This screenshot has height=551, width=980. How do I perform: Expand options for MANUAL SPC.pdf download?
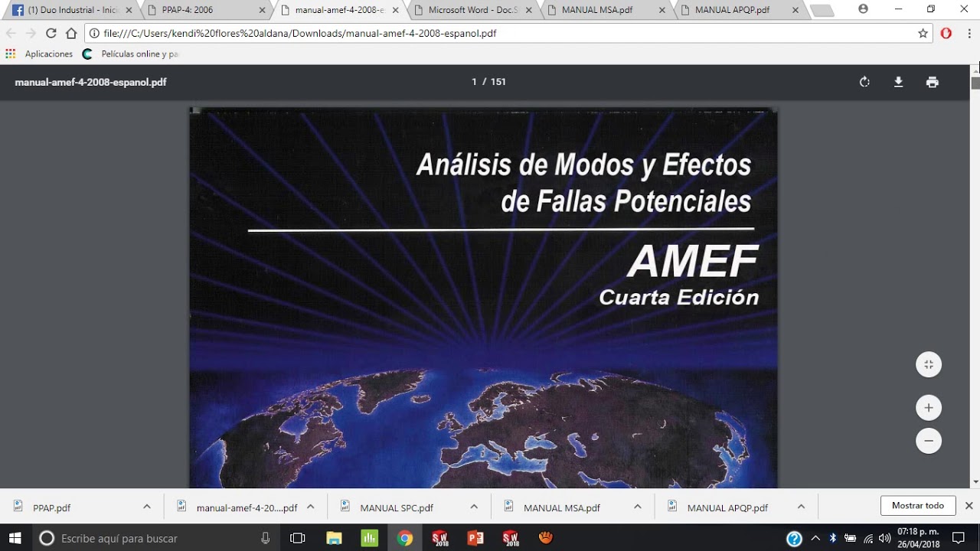pyautogui.click(x=474, y=507)
